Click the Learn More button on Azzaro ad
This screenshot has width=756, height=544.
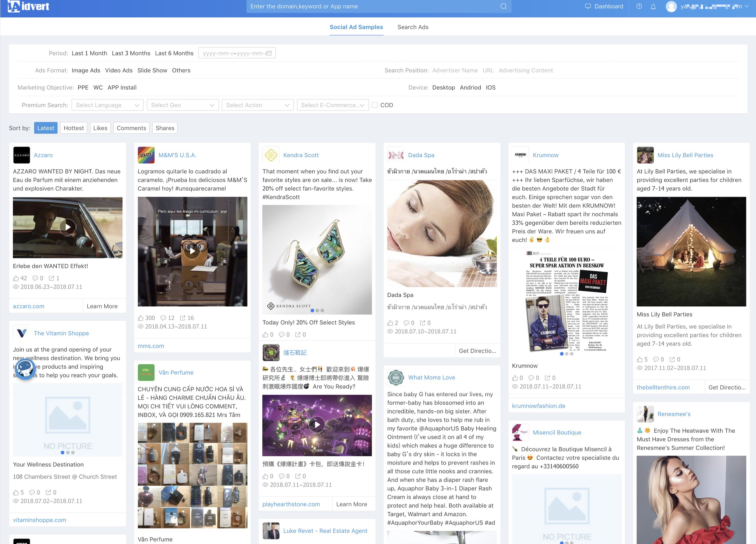pos(102,306)
